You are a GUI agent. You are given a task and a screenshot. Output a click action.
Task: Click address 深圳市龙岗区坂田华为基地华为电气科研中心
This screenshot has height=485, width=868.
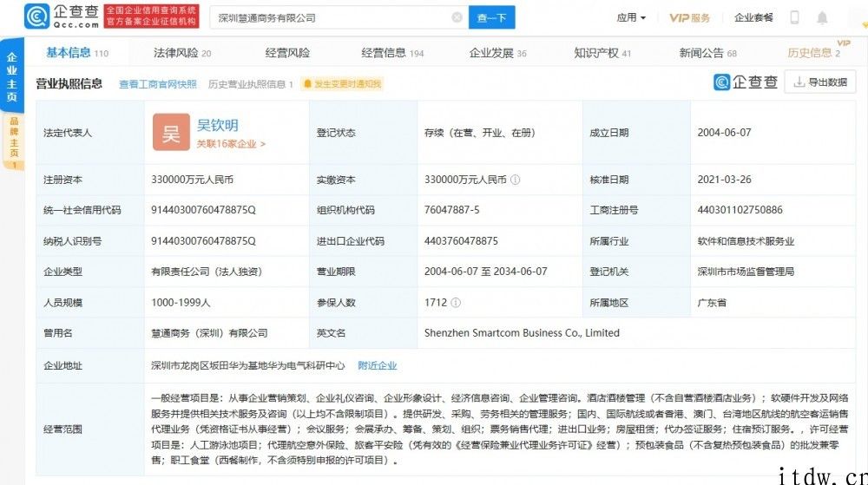point(248,365)
